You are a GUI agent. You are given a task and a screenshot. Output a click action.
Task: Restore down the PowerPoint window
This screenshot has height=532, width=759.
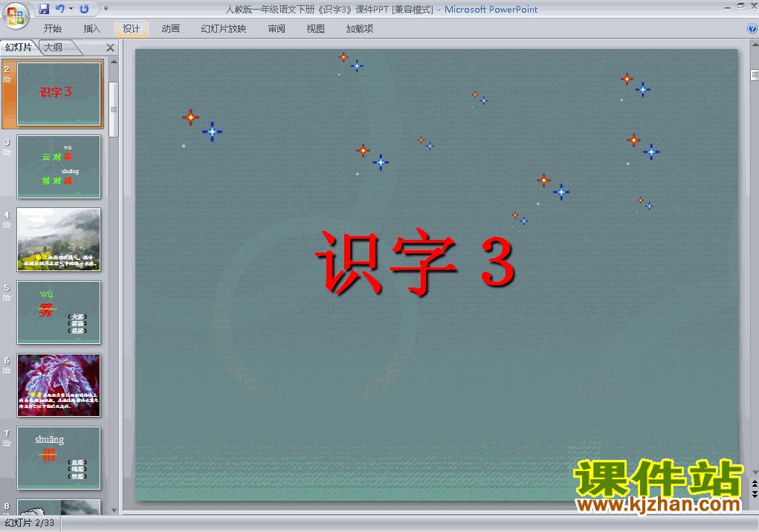(x=740, y=6)
